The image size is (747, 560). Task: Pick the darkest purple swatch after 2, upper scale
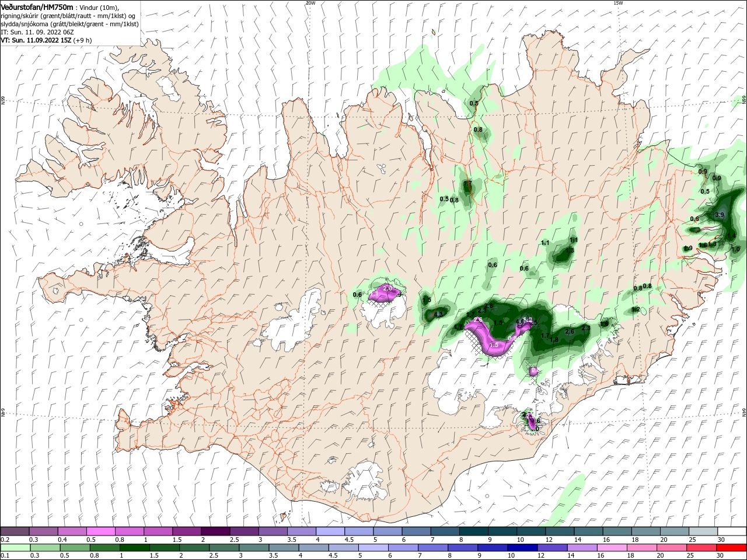[x=215, y=531]
